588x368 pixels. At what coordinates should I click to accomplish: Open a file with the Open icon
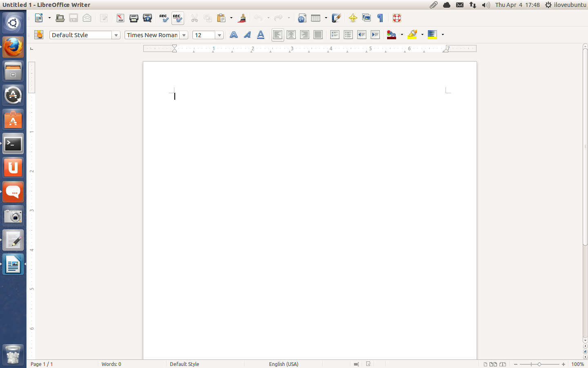point(60,18)
